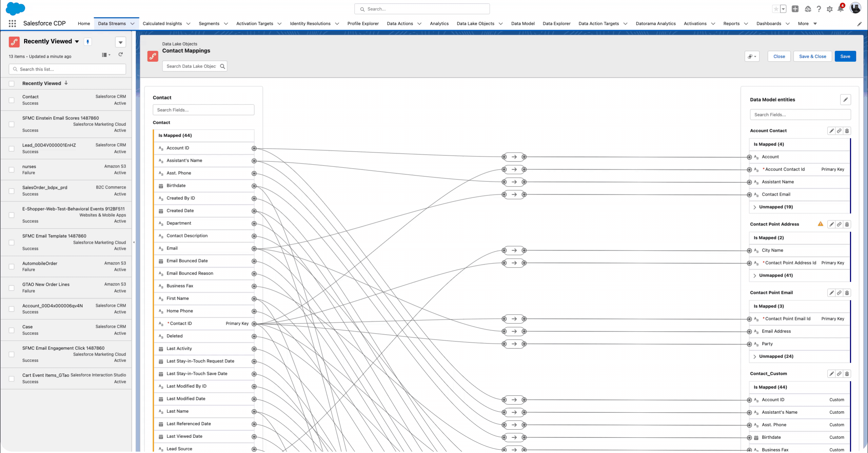Click warning icon beside Contact Point Address

(820, 224)
